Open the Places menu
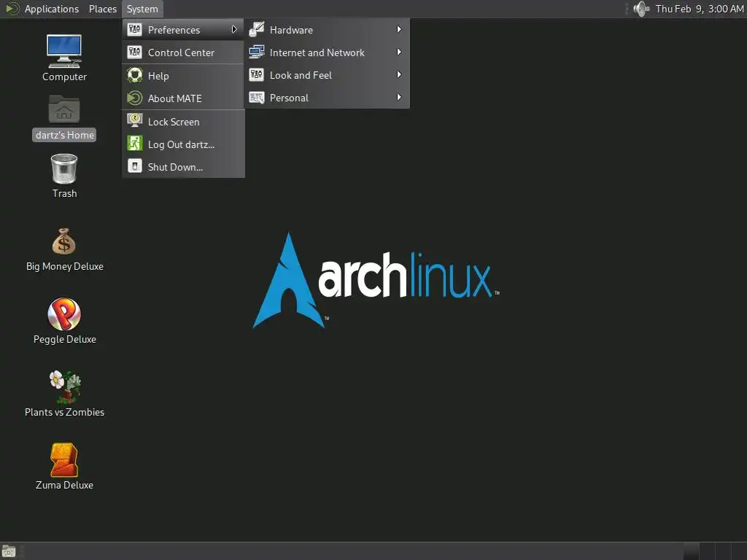Image resolution: width=747 pixels, height=560 pixels. coord(102,9)
